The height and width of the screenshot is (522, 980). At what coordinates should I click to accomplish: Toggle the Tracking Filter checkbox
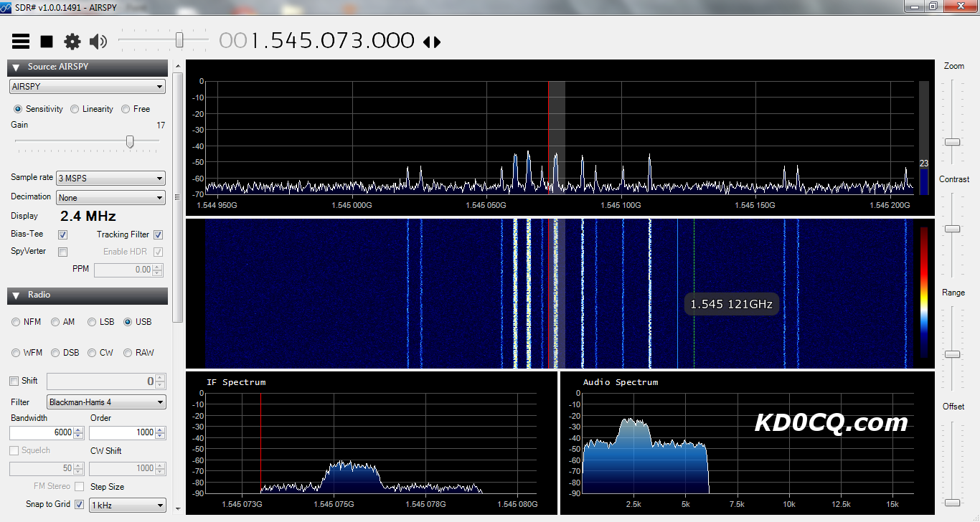(x=158, y=234)
